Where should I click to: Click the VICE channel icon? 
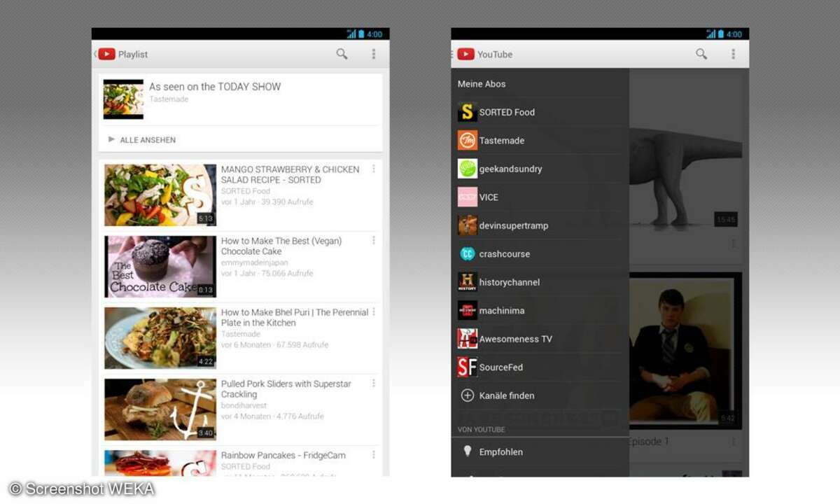point(468,197)
